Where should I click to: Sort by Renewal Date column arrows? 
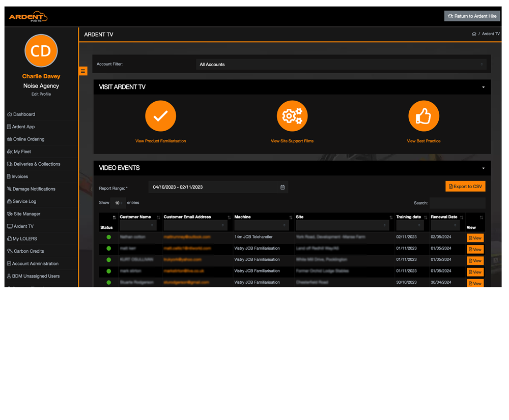tap(462, 217)
